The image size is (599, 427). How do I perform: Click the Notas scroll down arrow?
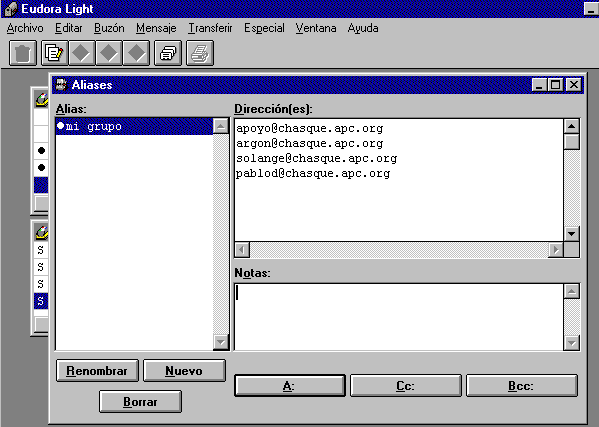point(571,343)
